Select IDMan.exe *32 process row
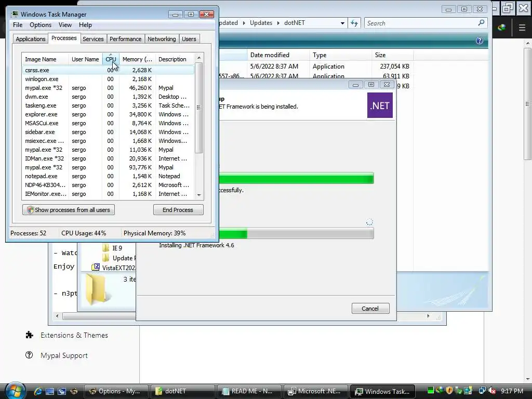This screenshot has width=532, height=399. [108, 158]
